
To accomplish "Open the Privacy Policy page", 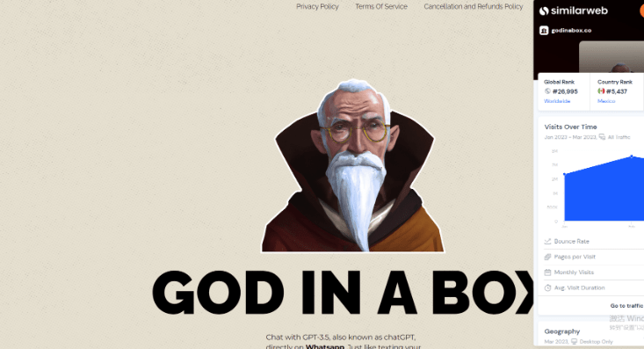I will tap(317, 6).
